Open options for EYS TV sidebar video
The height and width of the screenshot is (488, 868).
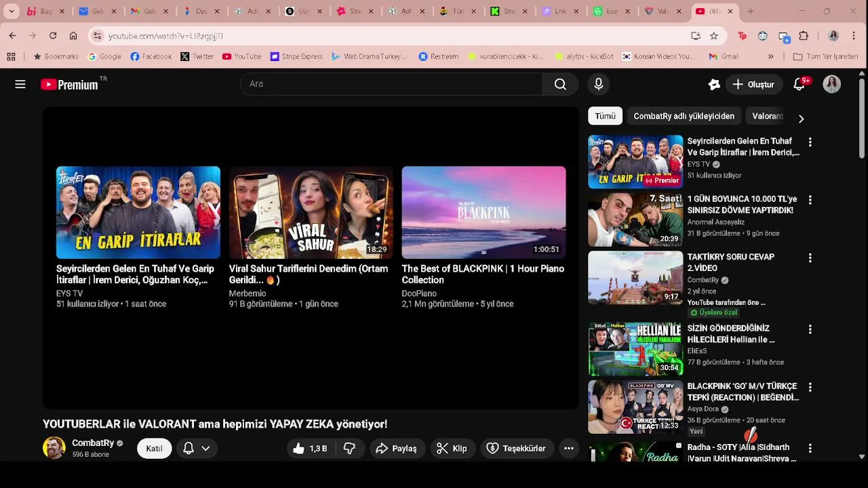click(x=810, y=142)
